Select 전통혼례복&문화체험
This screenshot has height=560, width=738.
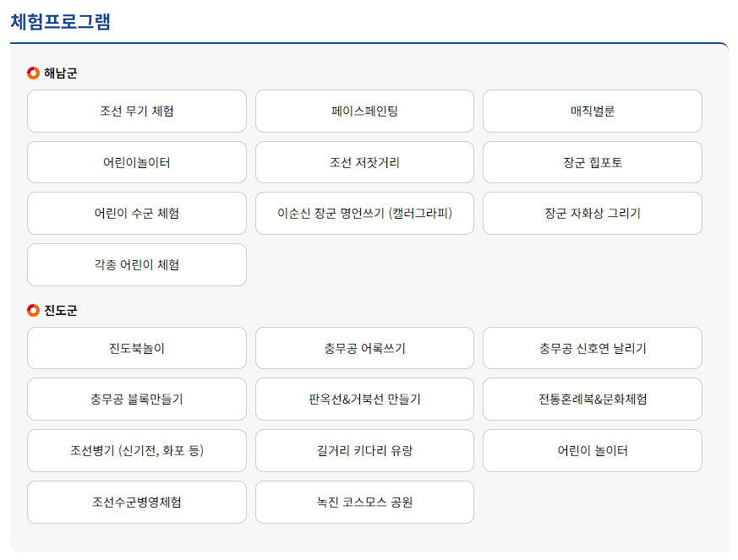592,399
